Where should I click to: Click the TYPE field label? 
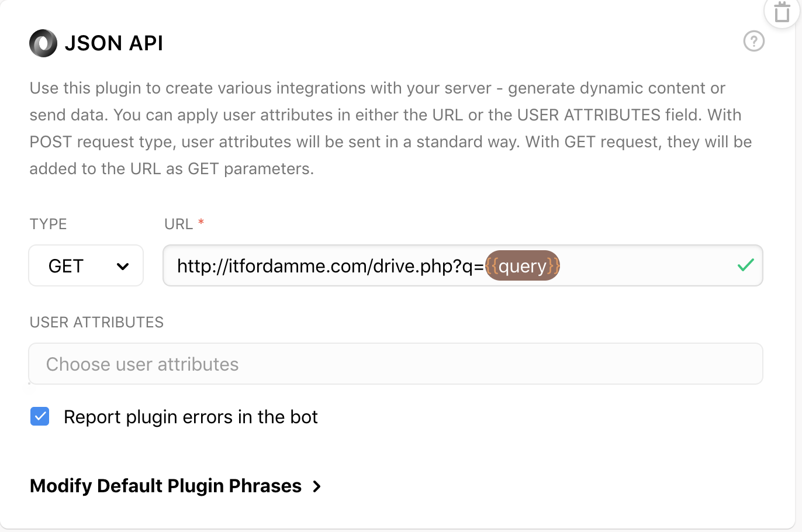[49, 224]
